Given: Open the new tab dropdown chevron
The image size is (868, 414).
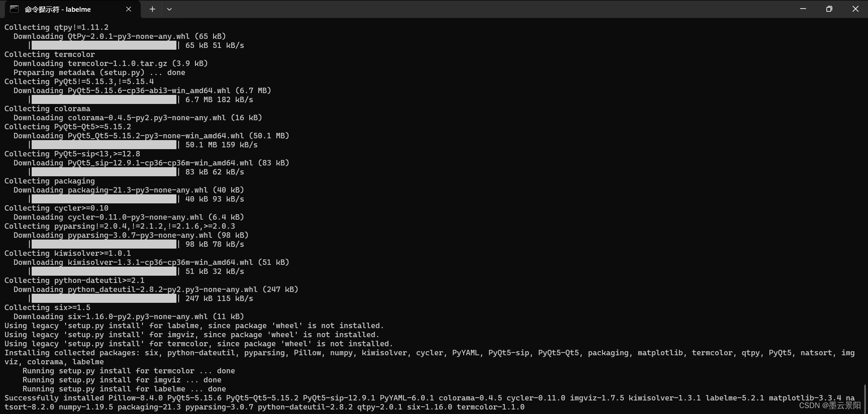Looking at the screenshot, I should (169, 9).
